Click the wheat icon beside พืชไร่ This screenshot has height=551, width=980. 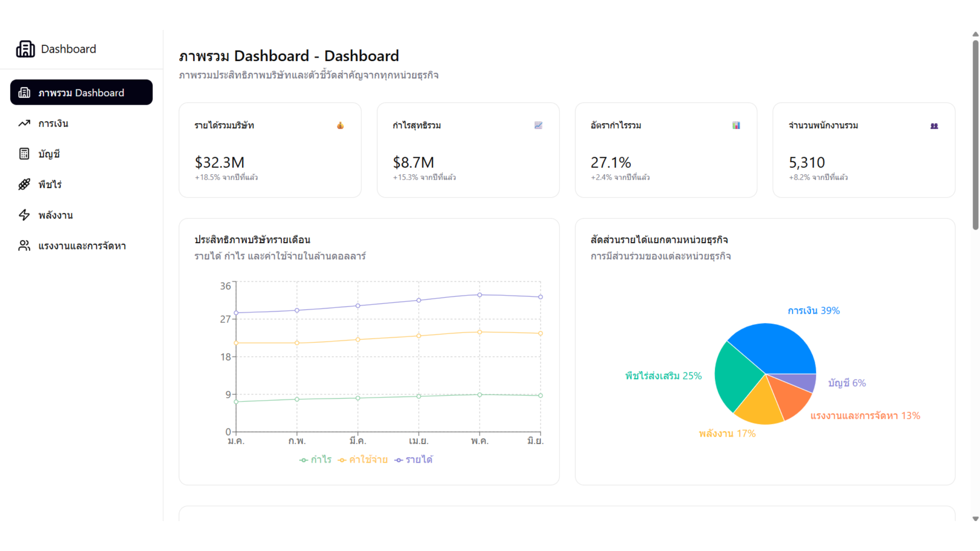tap(24, 184)
